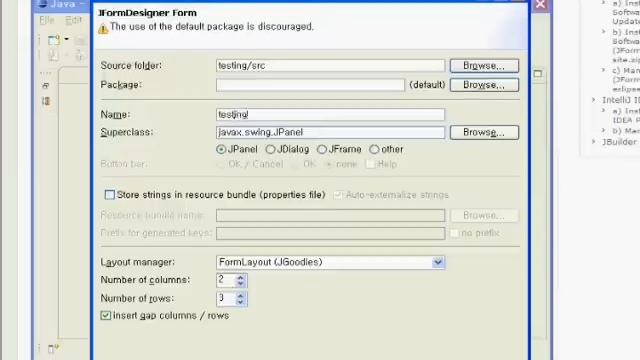Select the JFrame radio button

(x=322, y=149)
